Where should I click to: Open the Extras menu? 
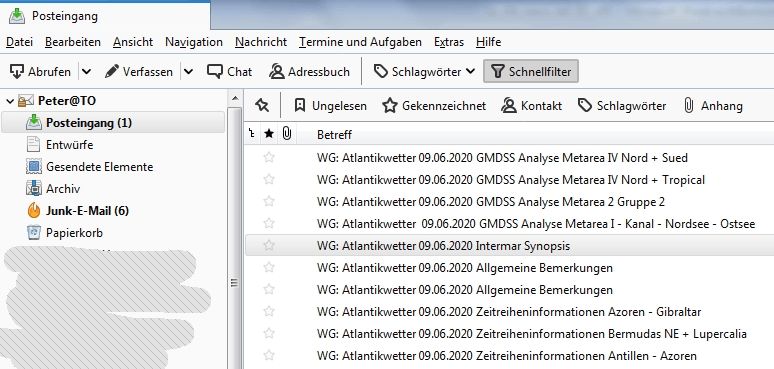[449, 42]
